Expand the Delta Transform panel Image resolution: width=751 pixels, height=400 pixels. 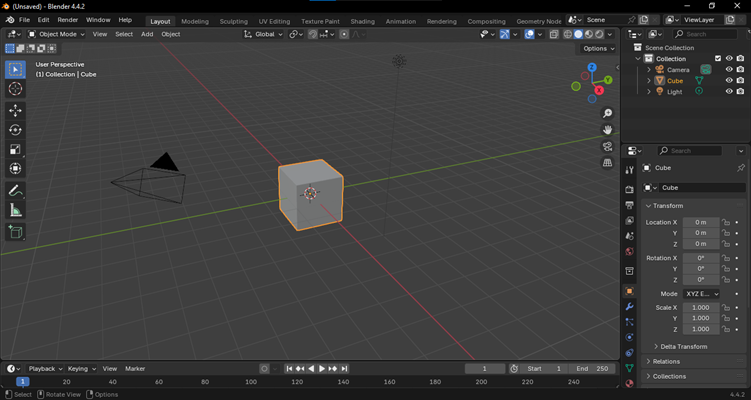[x=684, y=346]
